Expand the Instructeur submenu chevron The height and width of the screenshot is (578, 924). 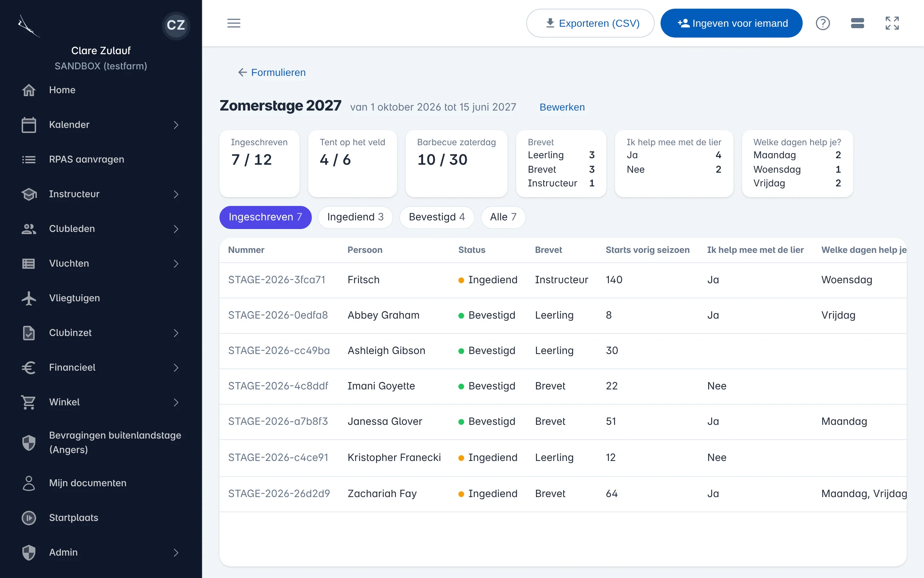(176, 194)
